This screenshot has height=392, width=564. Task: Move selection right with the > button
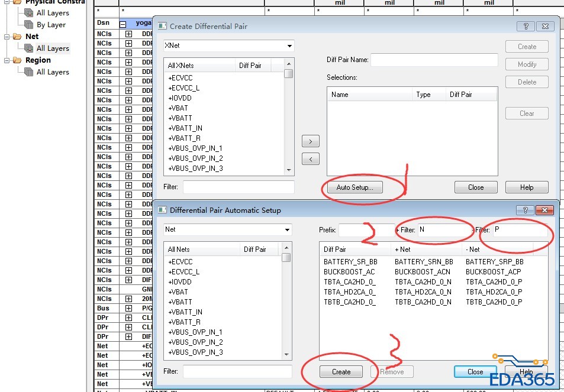pyautogui.click(x=311, y=141)
